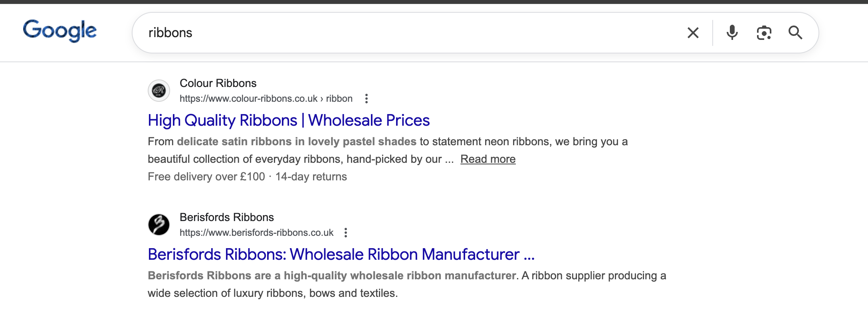
Task: Click the Google logo
Action: (x=60, y=31)
